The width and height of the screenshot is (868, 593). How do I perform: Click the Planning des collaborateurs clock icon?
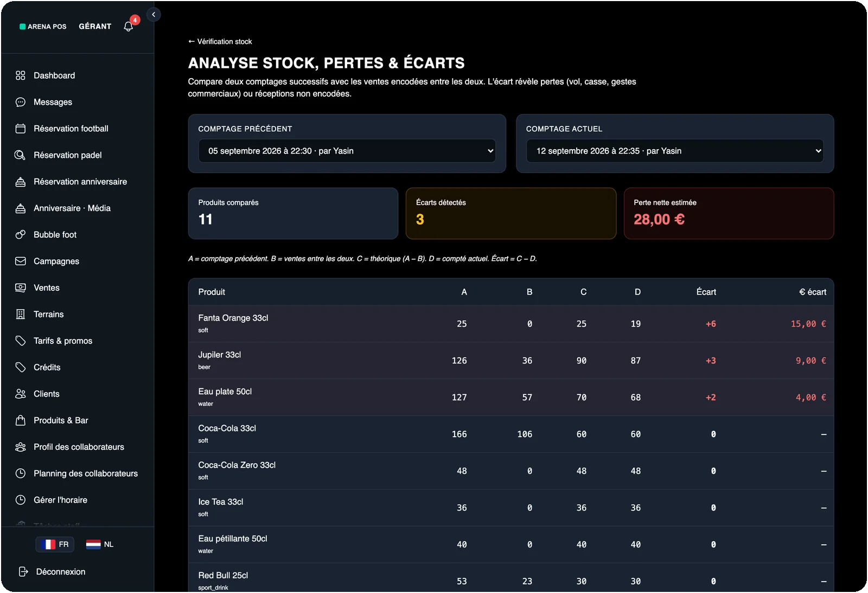click(21, 474)
